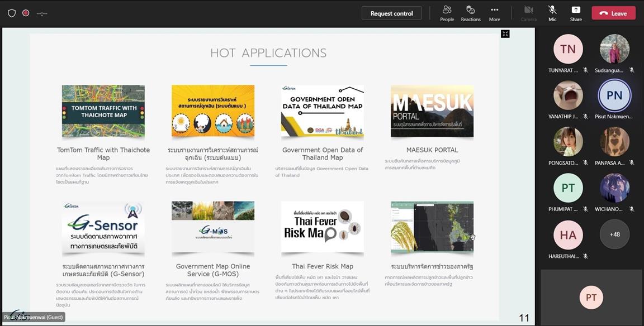Click the muted mic icon beside TUNYARAT
Image resolution: width=644 pixels, height=326 pixels.
click(x=585, y=70)
